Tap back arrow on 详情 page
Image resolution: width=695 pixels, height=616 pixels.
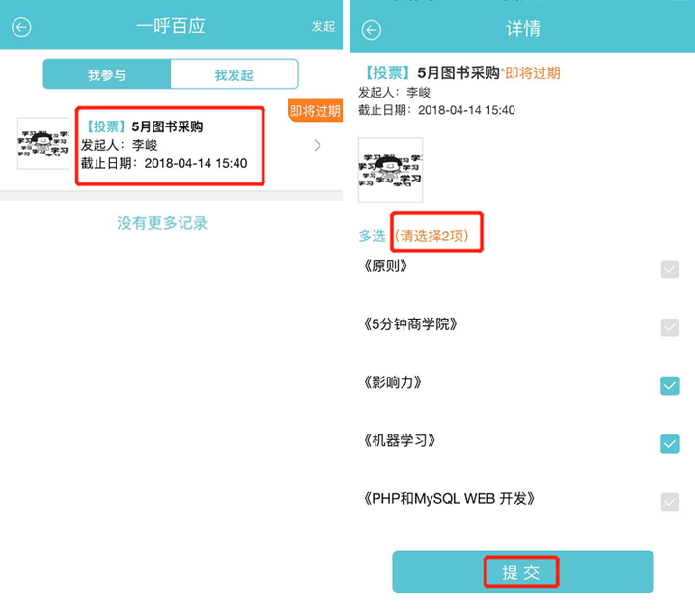click(x=371, y=30)
